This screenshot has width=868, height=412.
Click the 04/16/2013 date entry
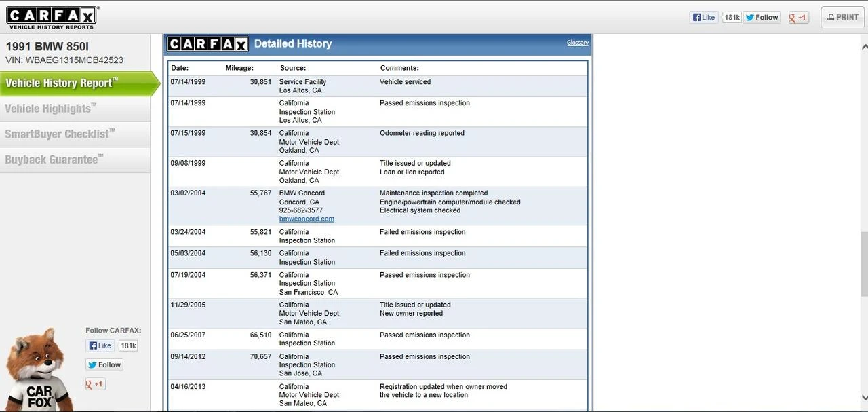(x=188, y=387)
